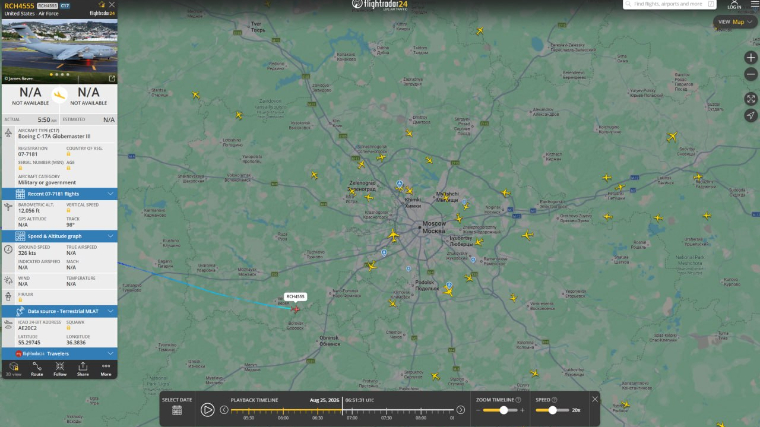Image resolution: width=760 pixels, height=427 pixels.
Task: Click the Zoom Timeline help icon
Action: point(518,400)
